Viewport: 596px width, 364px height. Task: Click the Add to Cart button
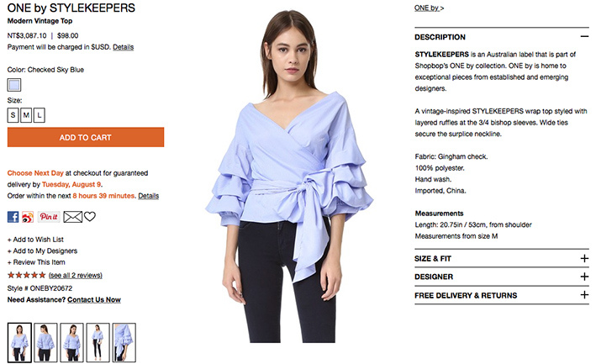[x=86, y=137]
